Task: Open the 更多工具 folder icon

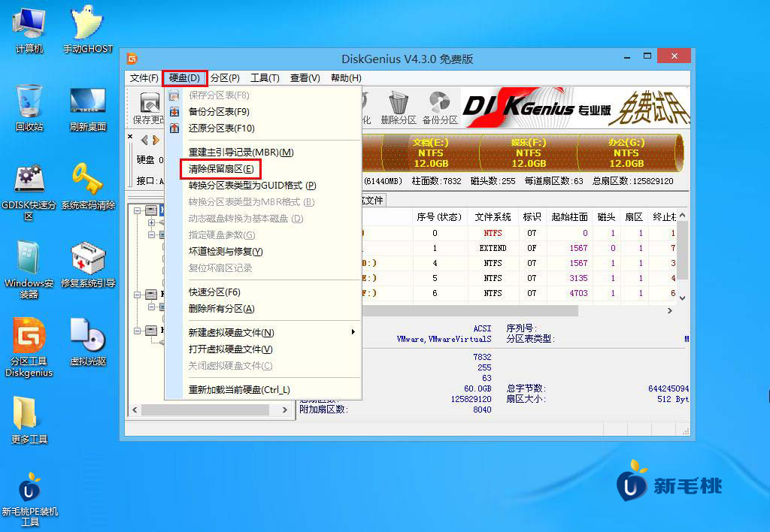Action: tap(29, 419)
